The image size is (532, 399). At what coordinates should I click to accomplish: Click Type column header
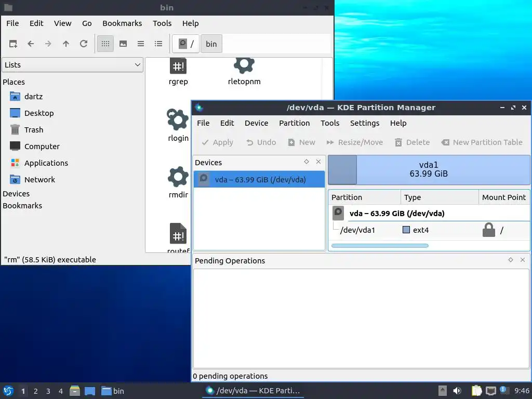pos(440,197)
